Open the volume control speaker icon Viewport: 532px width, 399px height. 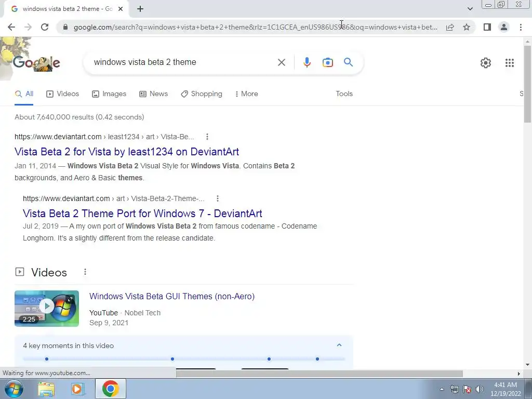(480, 389)
